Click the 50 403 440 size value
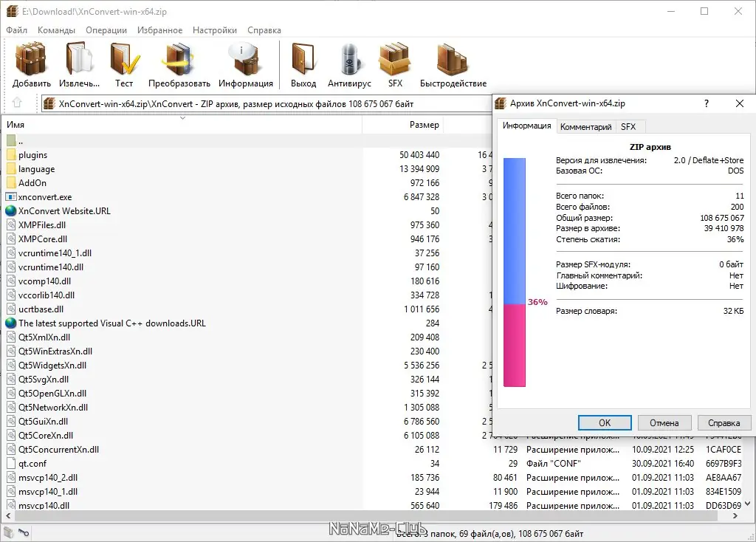 [419, 155]
